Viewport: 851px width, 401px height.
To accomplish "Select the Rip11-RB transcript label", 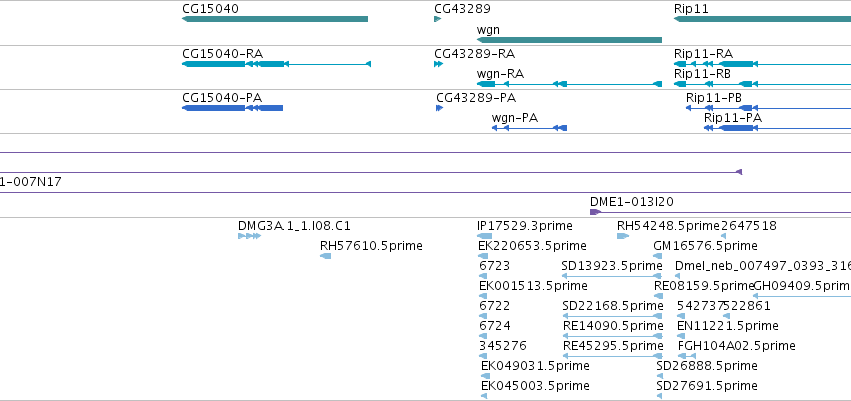I will [702, 73].
